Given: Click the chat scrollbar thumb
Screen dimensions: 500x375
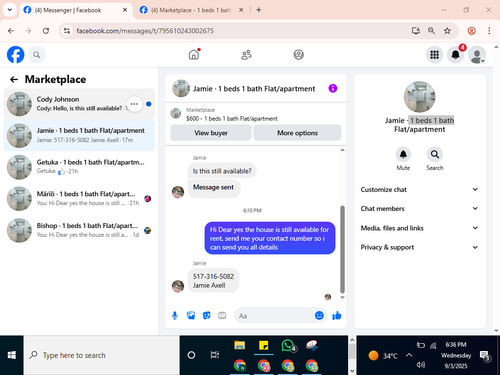Looking at the screenshot, I should [x=342, y=249].
